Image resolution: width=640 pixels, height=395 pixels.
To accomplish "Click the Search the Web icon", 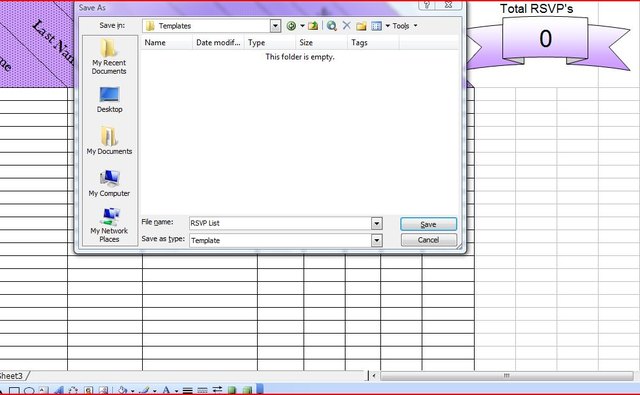I will click(x=332, y=26).
